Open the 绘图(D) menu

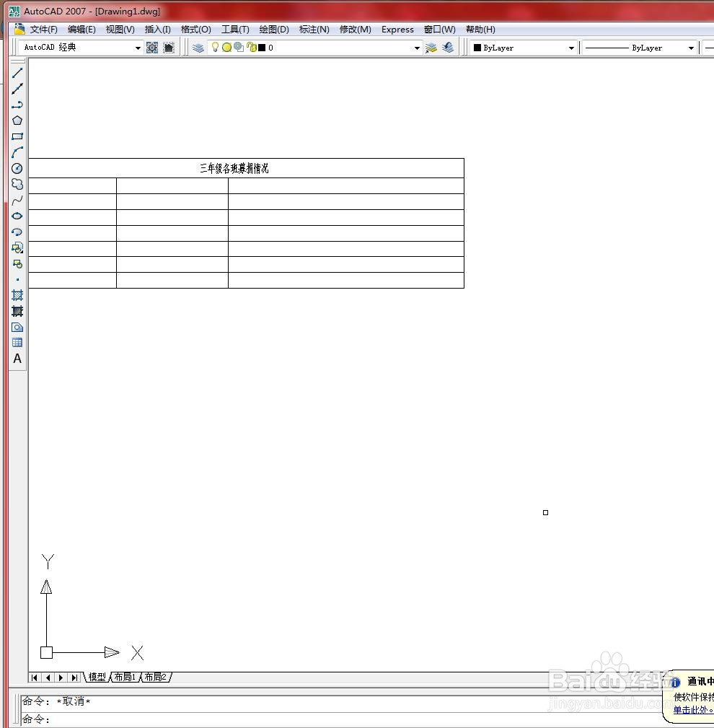point(274,30)
